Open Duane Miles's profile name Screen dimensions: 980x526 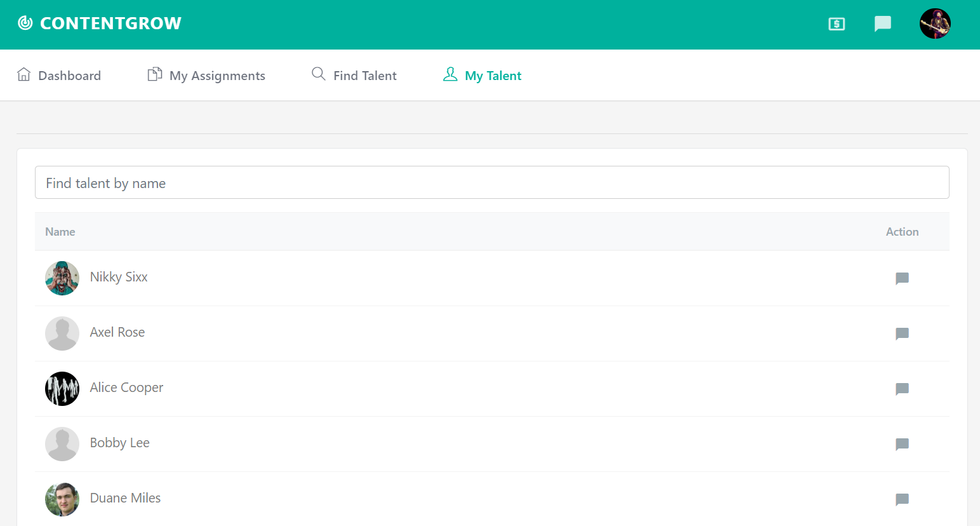[x=125, y=498]
